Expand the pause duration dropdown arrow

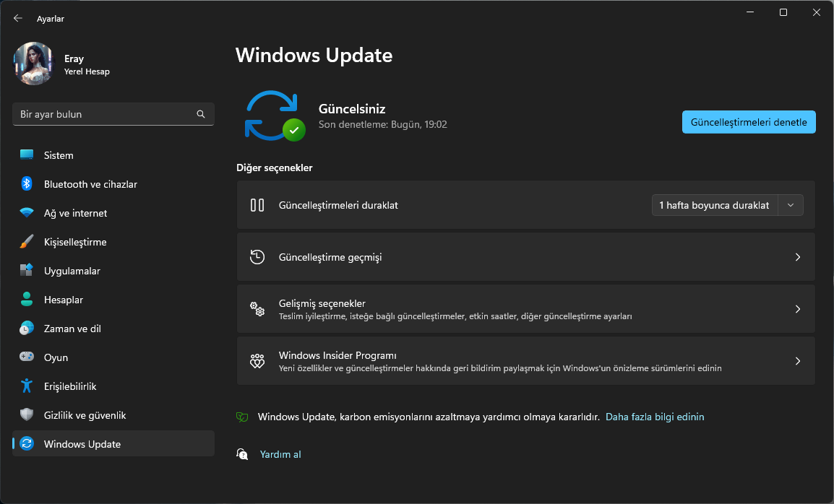(791, 205)
